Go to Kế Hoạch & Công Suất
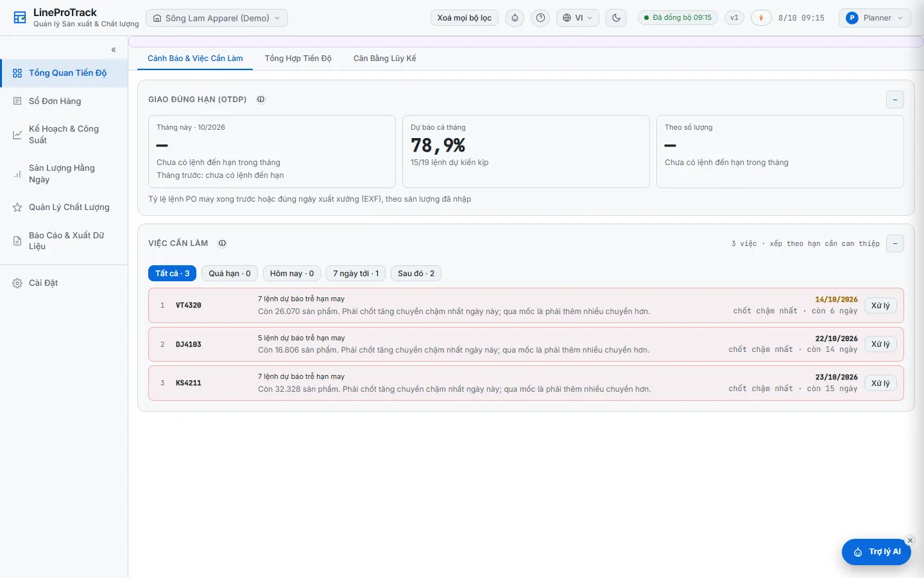The image size is (924, 578). point(64,134)
